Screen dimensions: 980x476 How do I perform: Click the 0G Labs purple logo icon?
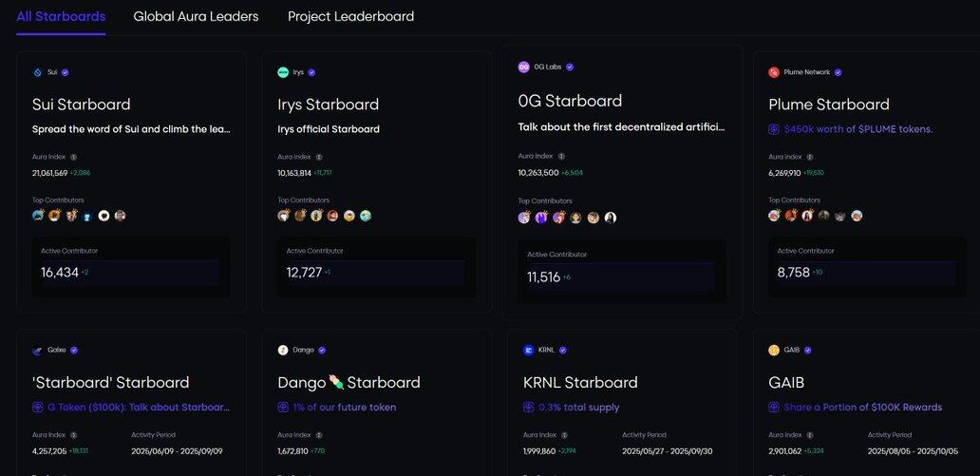(524, 67)
